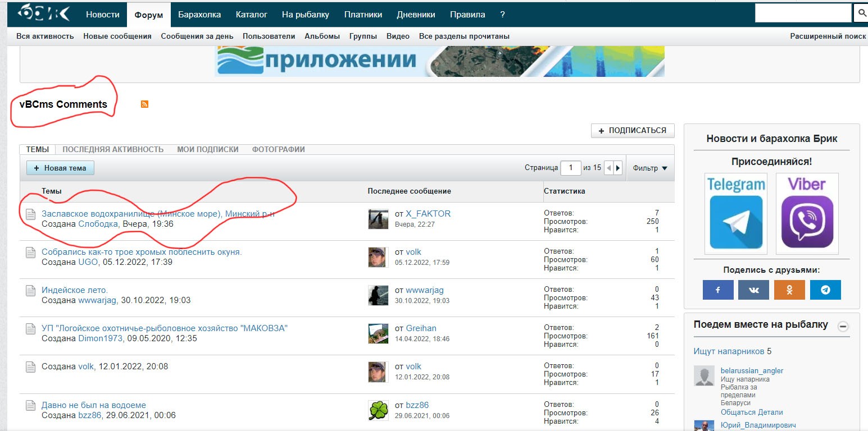Viewport: 868px width, 431px height.
Task: Click the ПОДПИСАТЬСЯ button
Action: click(633, 130)
